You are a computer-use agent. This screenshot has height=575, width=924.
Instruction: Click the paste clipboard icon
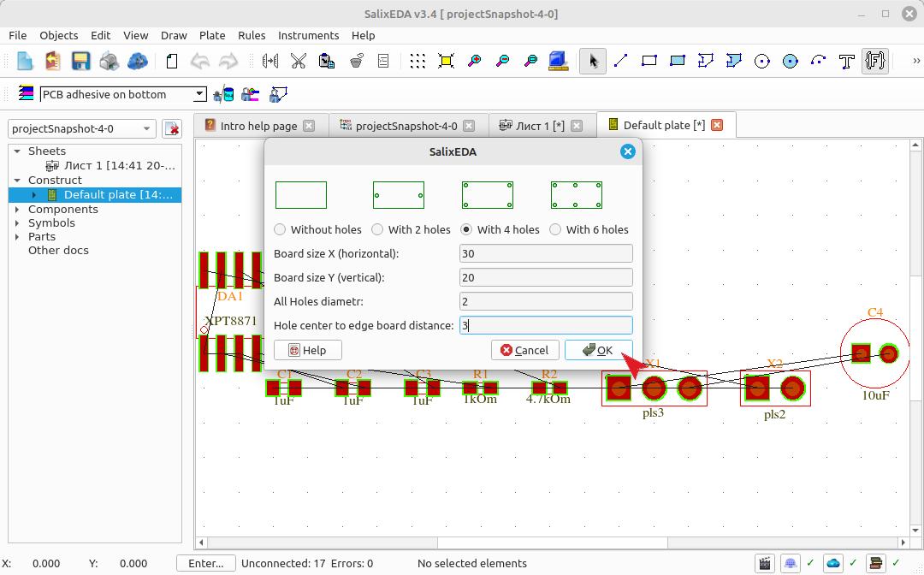click(x=327, y=61)
